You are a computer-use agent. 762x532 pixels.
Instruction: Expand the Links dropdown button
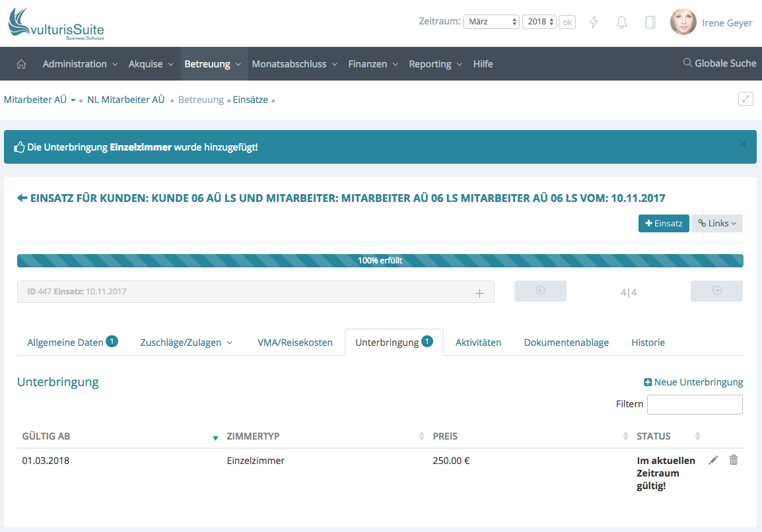coord(716,224)
